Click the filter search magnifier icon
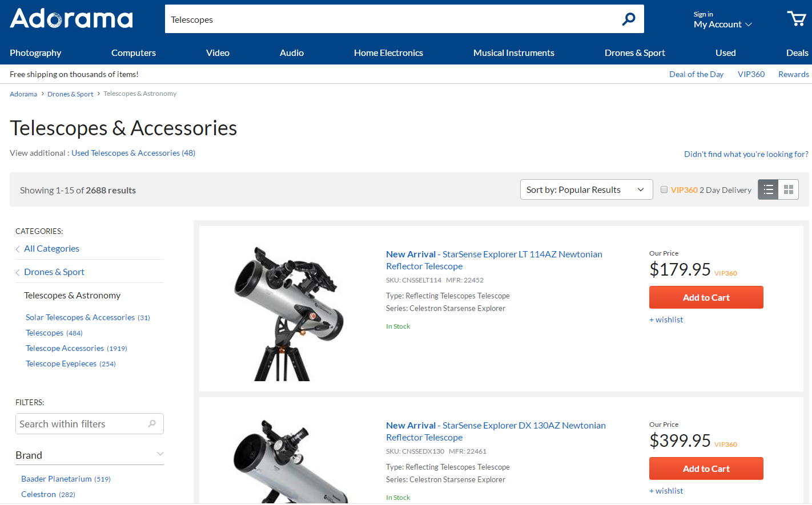 [152, 423]
